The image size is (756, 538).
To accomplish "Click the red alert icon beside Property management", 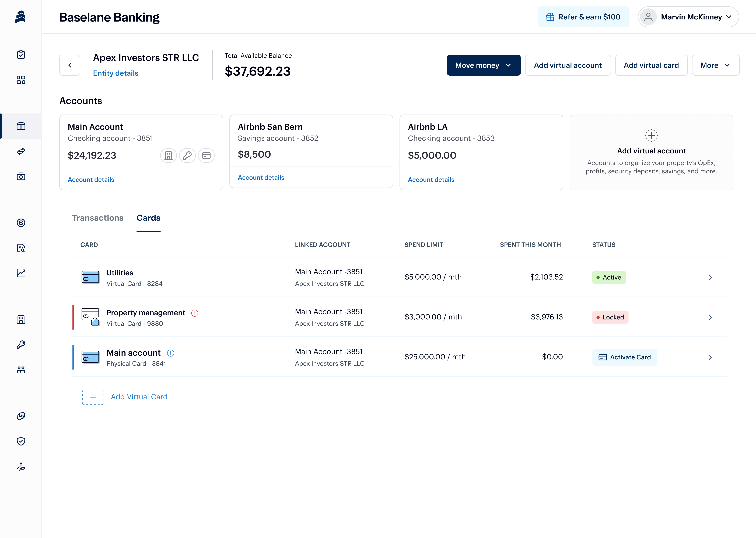I will [195, 313].
